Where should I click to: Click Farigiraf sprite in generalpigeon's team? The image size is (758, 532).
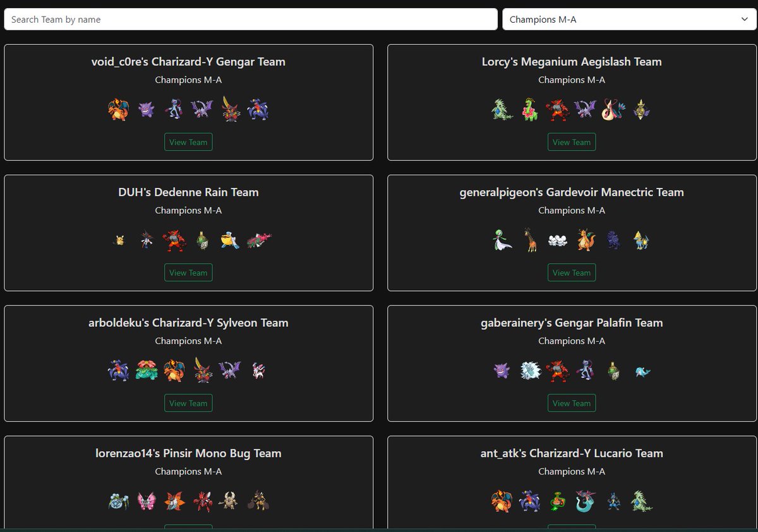pyautogui.click(x=530, y=240)
